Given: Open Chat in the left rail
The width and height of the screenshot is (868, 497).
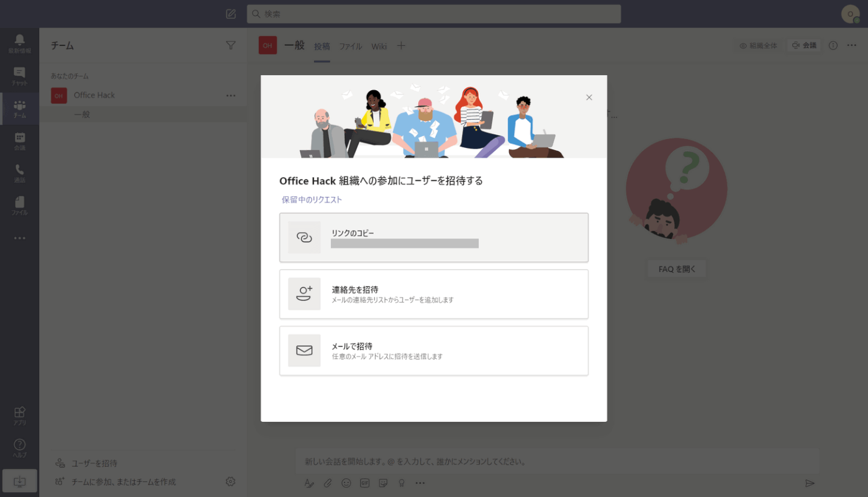Looking at the screenshot, I should [x=19, y=76].
